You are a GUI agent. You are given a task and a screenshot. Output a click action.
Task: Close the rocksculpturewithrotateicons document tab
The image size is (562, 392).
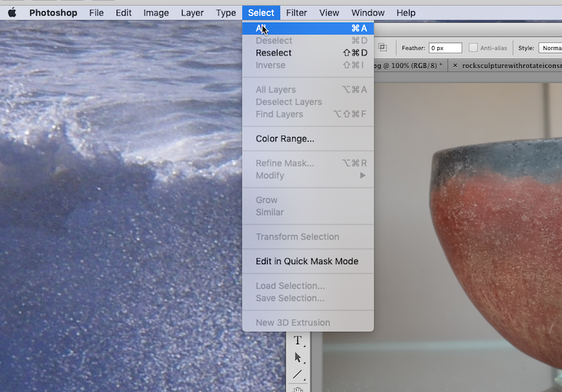pos(455,65)
